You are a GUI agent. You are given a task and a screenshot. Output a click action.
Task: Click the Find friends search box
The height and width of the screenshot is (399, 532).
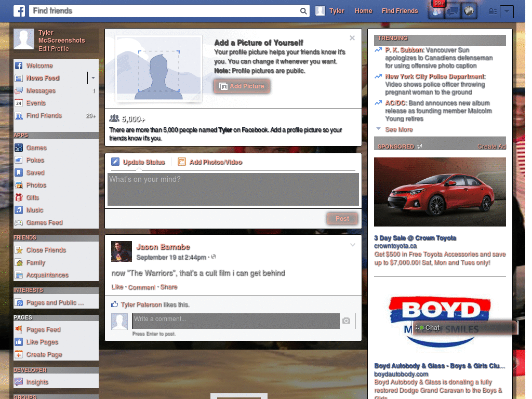point(165,11)
